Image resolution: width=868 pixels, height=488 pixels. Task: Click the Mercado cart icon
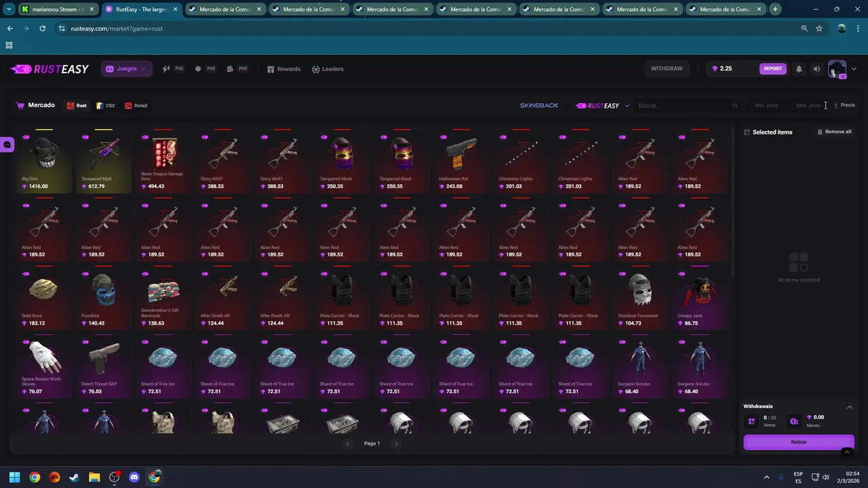(x=20, y=105)
